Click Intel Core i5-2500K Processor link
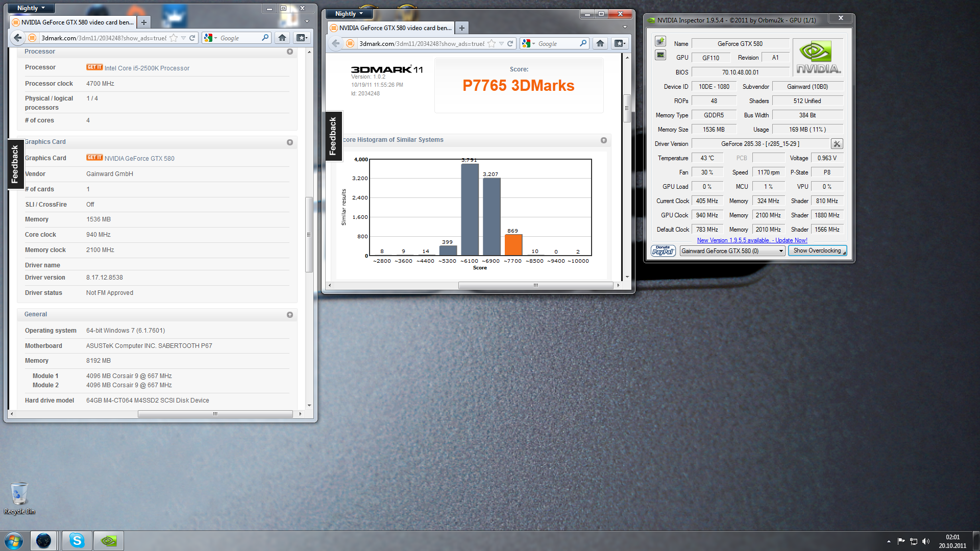 [x=147, y=68]
